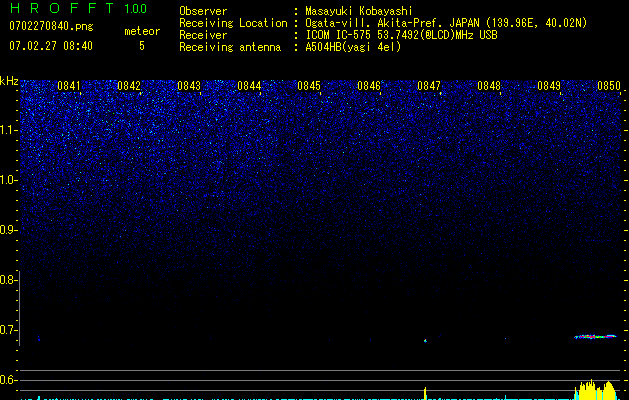Click the 0848 time marker

(x=489, y=86)
